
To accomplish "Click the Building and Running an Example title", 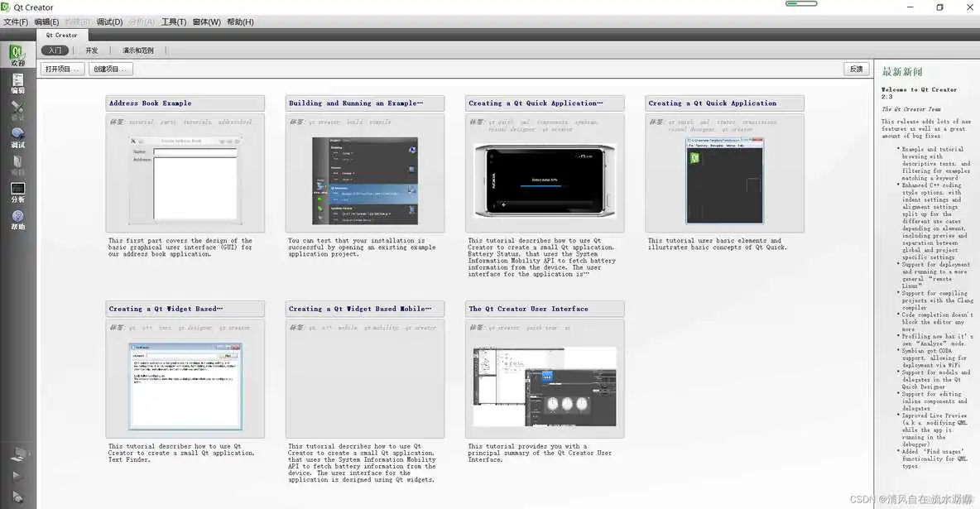I will [356, 103].
